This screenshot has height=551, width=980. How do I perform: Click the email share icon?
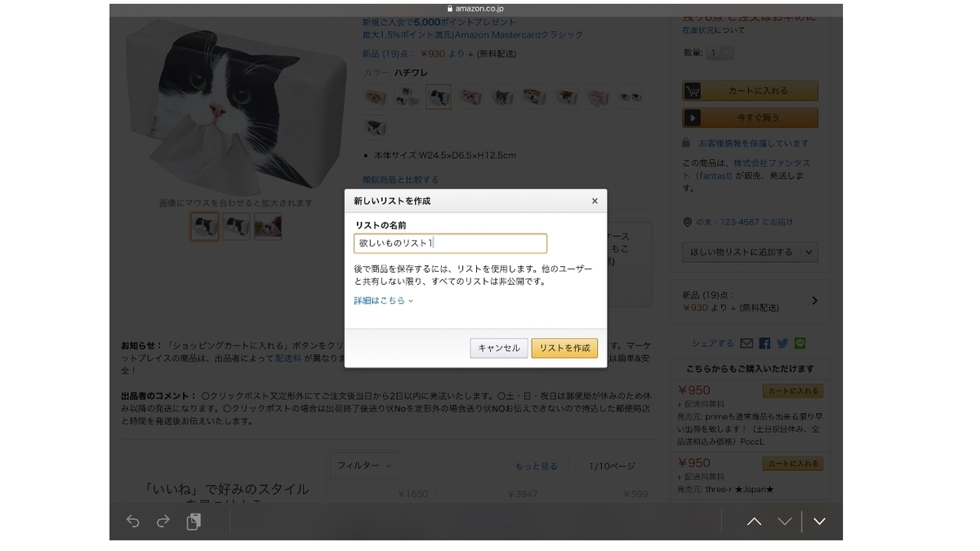[746, 344]
